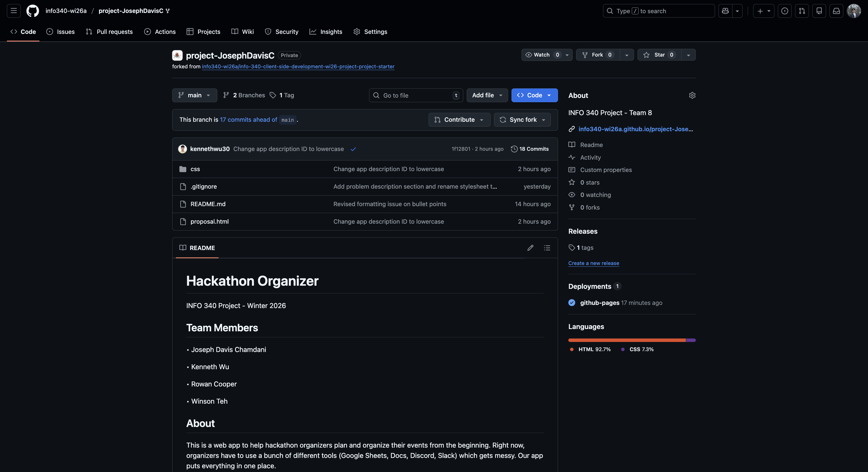Open the pull requests icon in top bar

pyautogui.click(x=802, y=10)
